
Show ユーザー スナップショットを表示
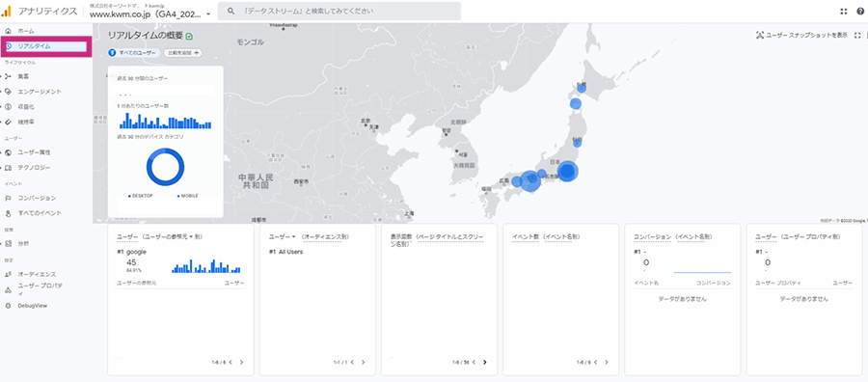point(801,35)
